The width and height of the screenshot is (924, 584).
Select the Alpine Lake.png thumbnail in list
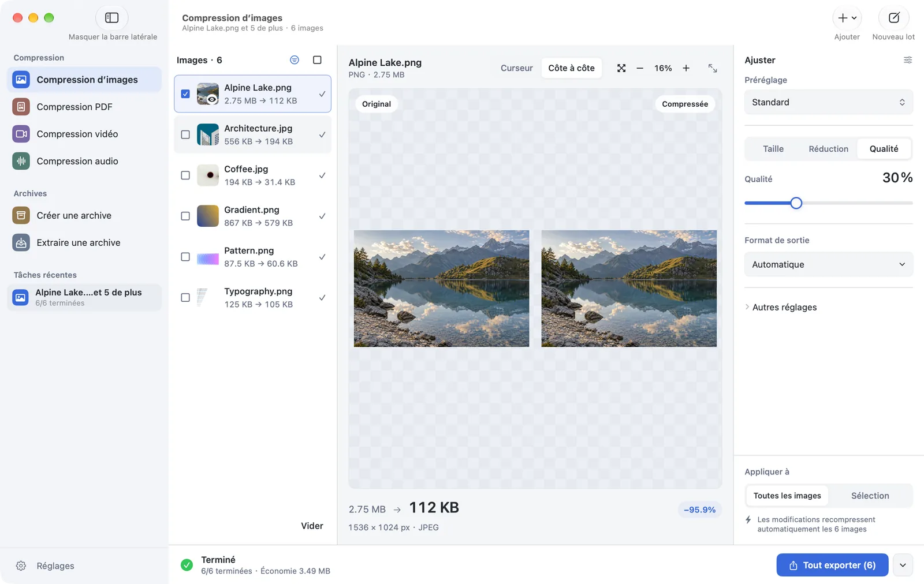208,93
